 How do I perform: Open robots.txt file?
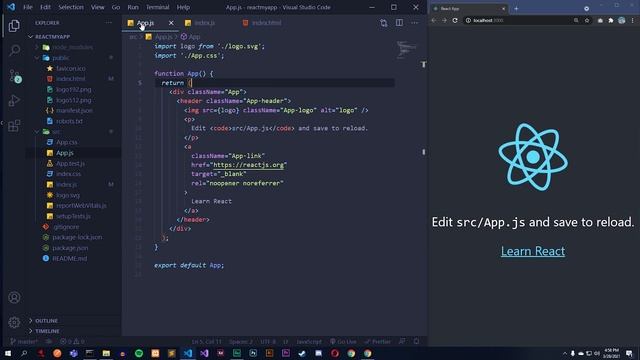point(69,121)
